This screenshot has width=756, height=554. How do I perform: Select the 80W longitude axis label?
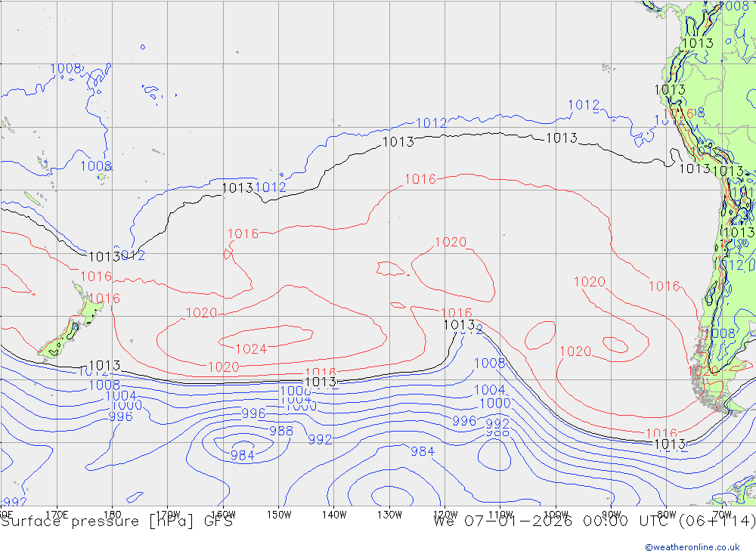click(667, 515)
